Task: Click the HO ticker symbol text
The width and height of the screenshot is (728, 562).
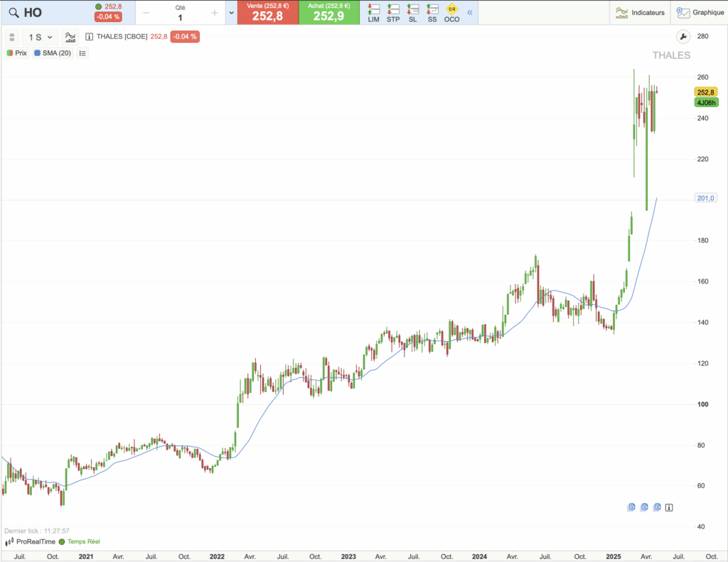Action: point(33,13)
